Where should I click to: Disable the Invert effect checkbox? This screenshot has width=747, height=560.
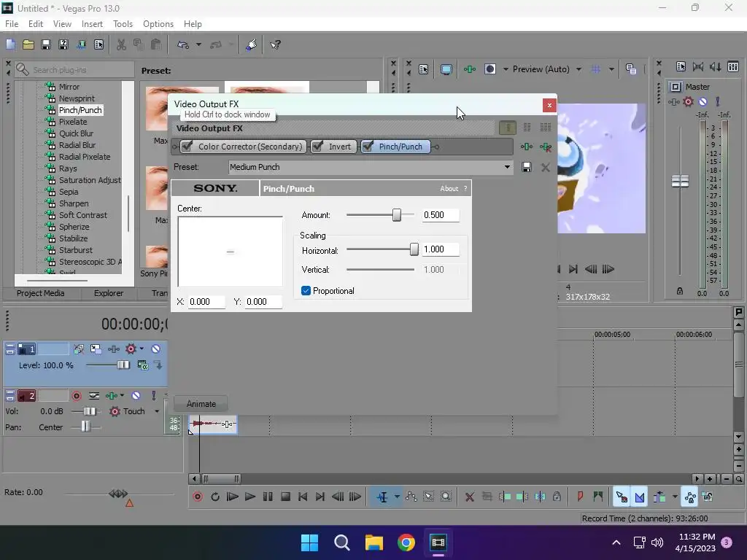(x=317, y=146)
